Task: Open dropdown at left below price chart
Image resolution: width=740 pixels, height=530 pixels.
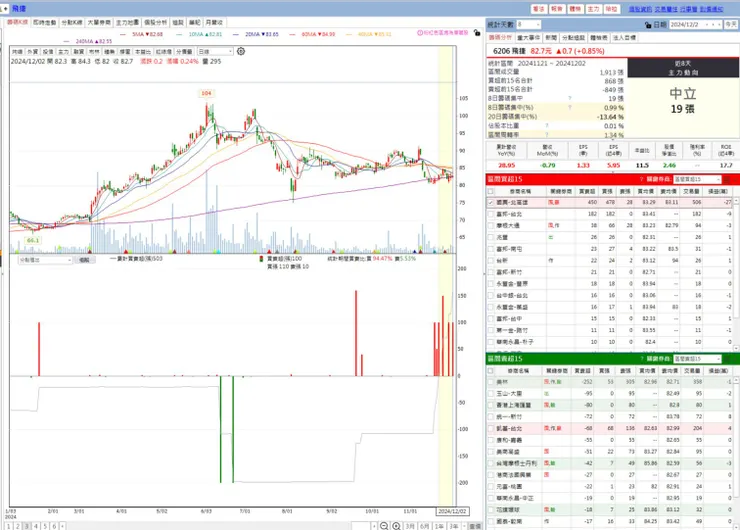Action: pyautogui.click(x=45, y=260)
